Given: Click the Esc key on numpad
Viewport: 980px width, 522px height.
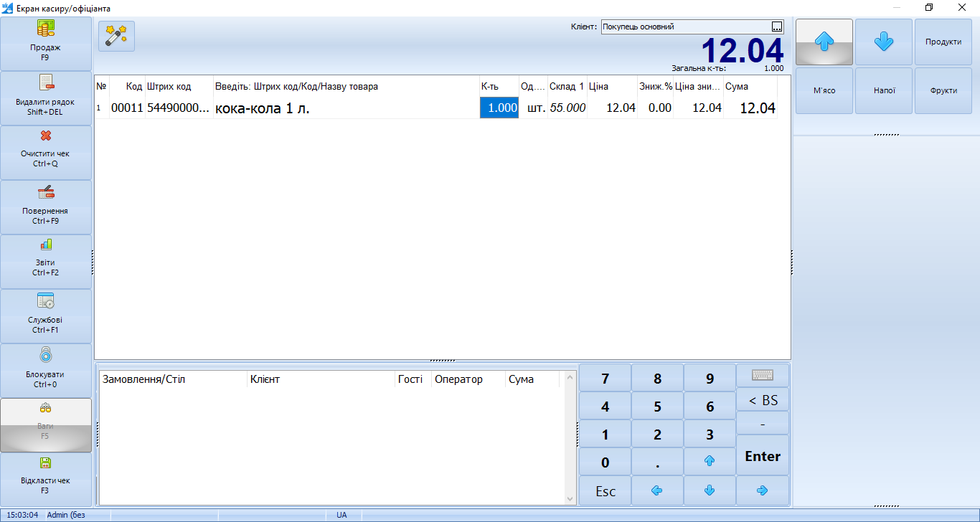Looking at the screenshot, I should 605,491.
